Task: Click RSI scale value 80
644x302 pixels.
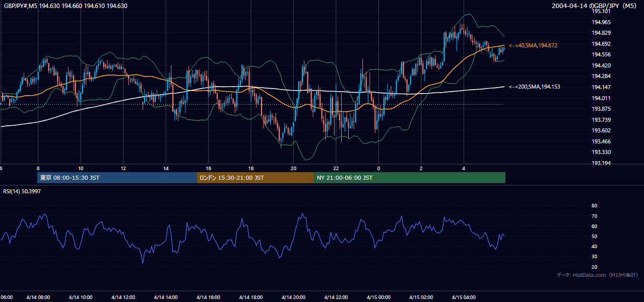Action: [x=594, y=206]
